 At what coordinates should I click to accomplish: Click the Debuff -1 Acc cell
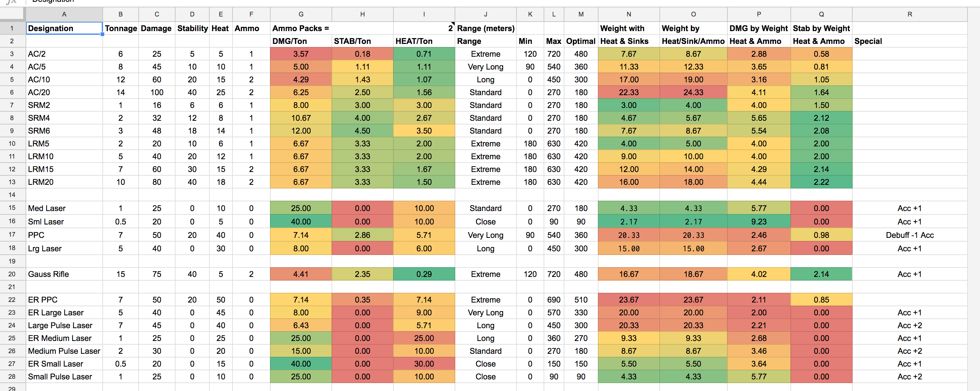909,235
